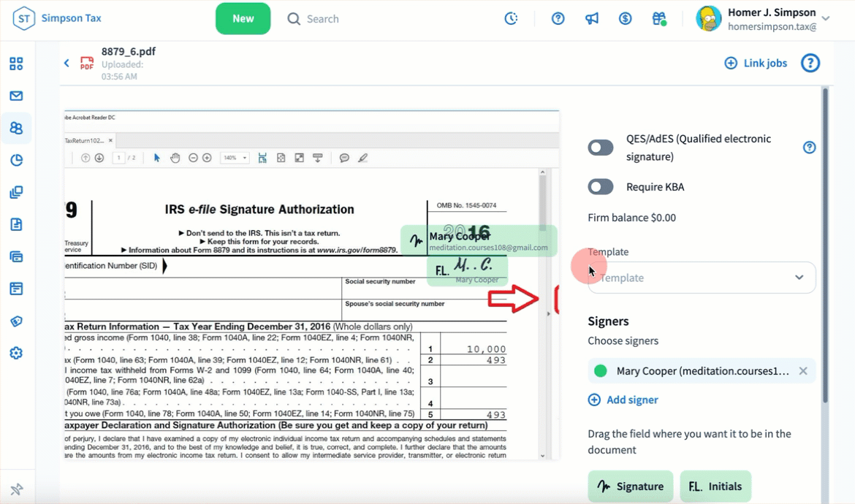The width and height of the screenshot is (855, 504).
Task: Click the megaphone announcements icon
Action: click(592, 19)
